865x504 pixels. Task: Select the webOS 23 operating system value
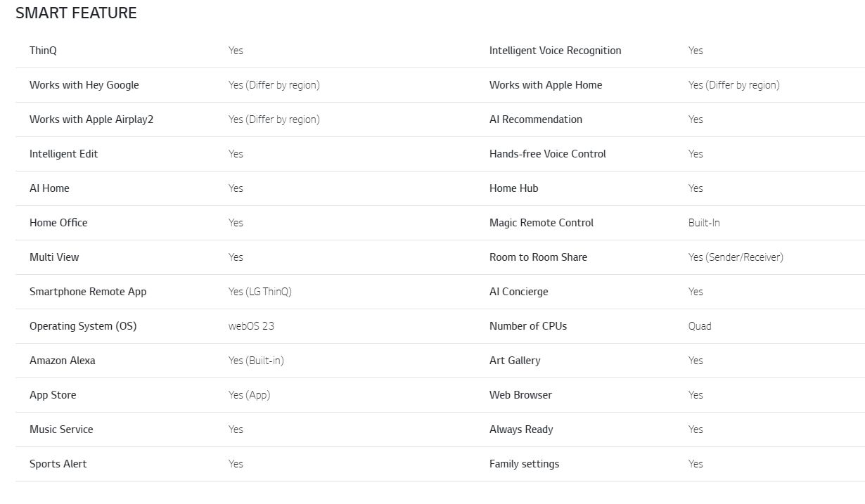[x=251, y=326]
